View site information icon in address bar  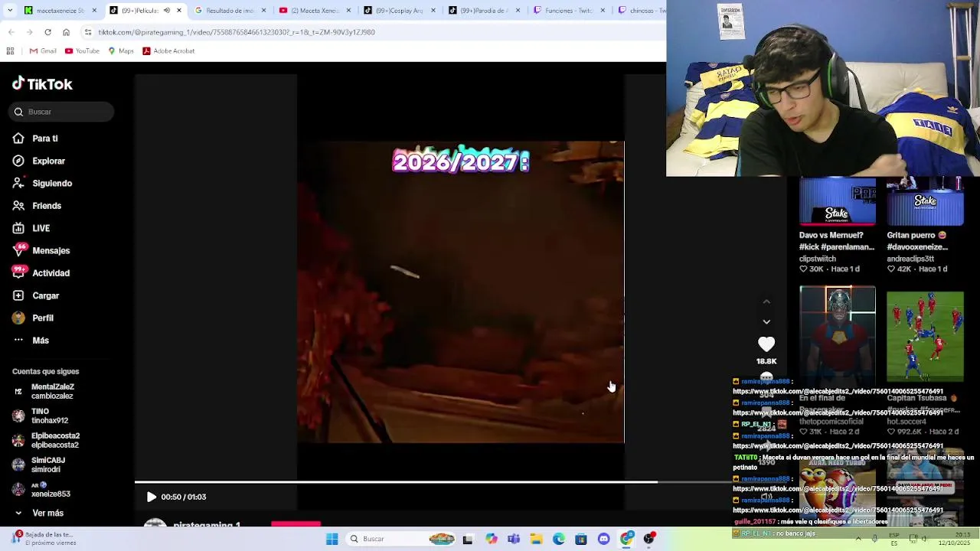pos(88,32)
